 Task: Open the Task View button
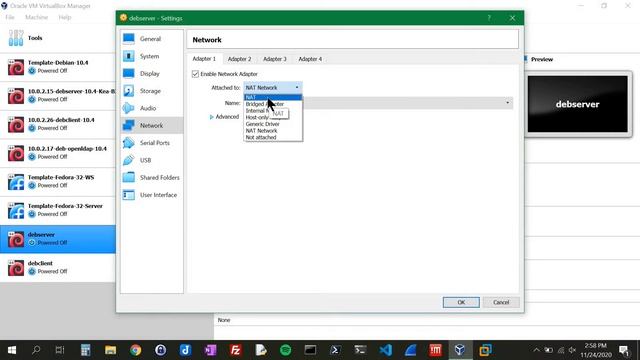coord(60,350)
